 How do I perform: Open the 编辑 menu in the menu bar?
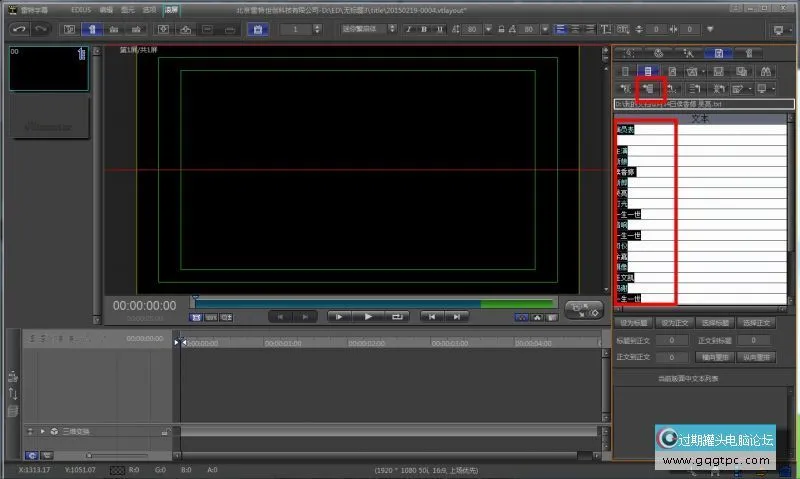point(105,9)
